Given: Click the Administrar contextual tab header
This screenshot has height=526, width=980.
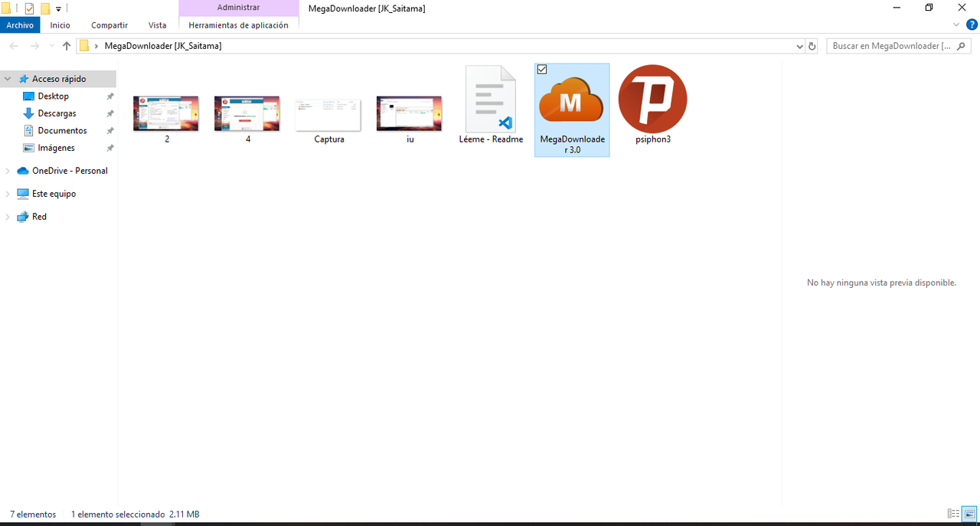Looking at the screenshot, I should (x=238, y=8).
